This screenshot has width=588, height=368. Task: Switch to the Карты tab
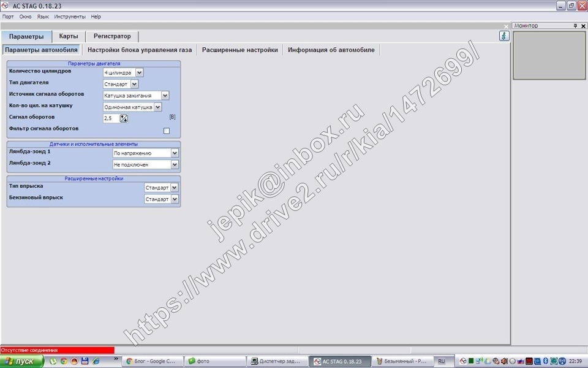[69, 36]
